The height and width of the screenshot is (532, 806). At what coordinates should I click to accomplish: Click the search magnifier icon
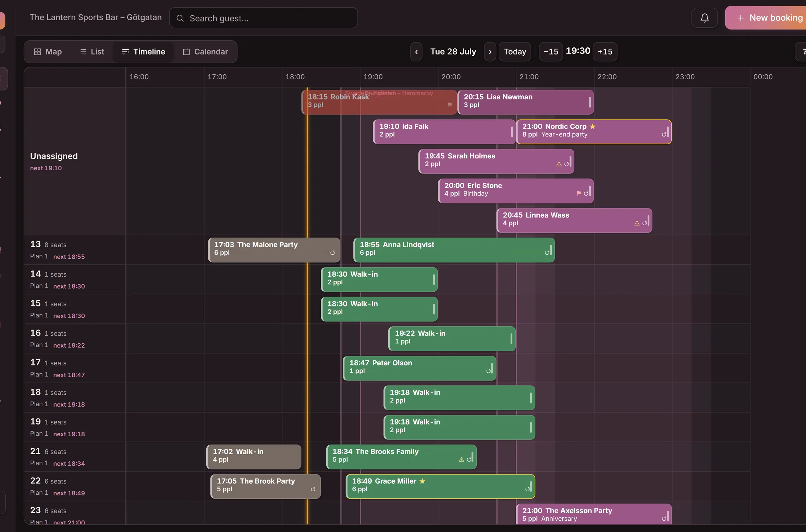[x=180, y=18]
